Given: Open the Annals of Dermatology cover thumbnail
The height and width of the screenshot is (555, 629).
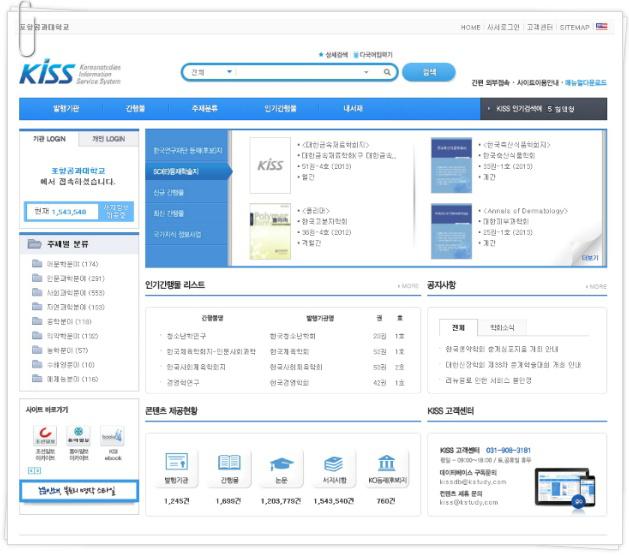Looking at the screenshot, I should click(451, 231).
